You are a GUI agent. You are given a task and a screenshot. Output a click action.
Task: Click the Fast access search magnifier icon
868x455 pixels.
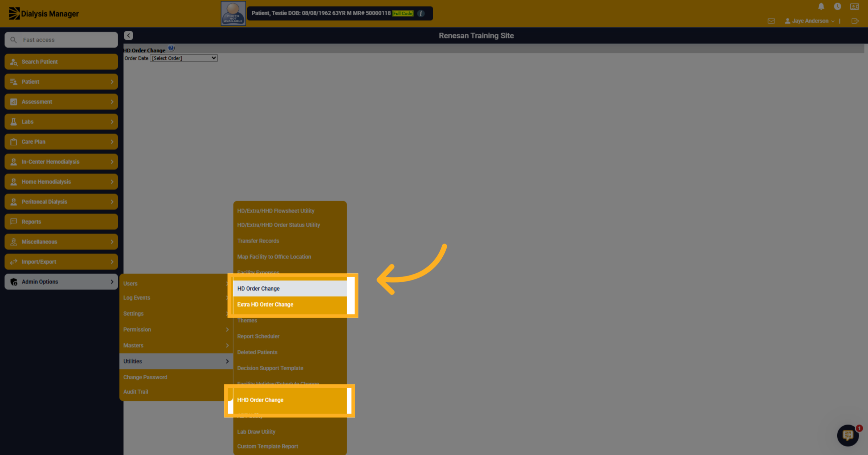tap(13, 40)
